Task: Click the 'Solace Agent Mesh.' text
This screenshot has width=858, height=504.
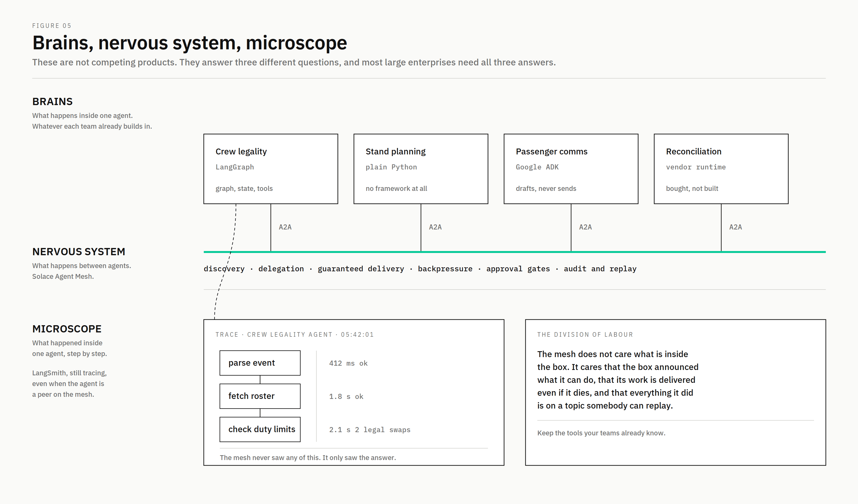Action: coord(63,276)
